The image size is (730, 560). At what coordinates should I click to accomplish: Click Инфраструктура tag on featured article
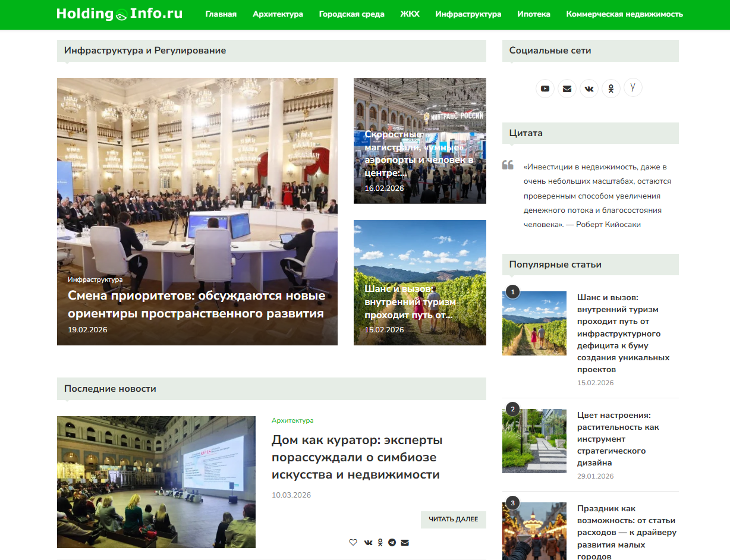click(95, 279)
